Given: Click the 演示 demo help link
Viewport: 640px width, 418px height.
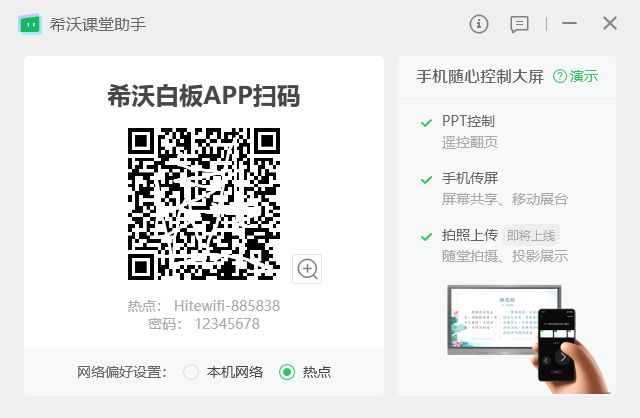Looking at the screenshot, I should 576,76.
